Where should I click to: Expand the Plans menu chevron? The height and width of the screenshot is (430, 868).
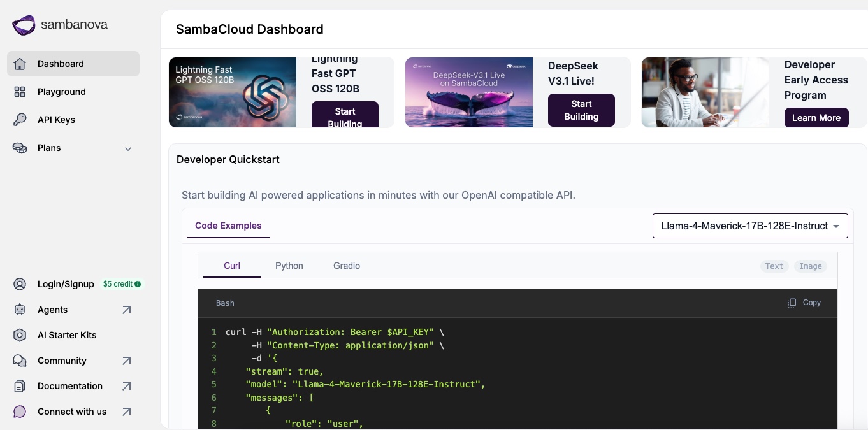[128, 148]
